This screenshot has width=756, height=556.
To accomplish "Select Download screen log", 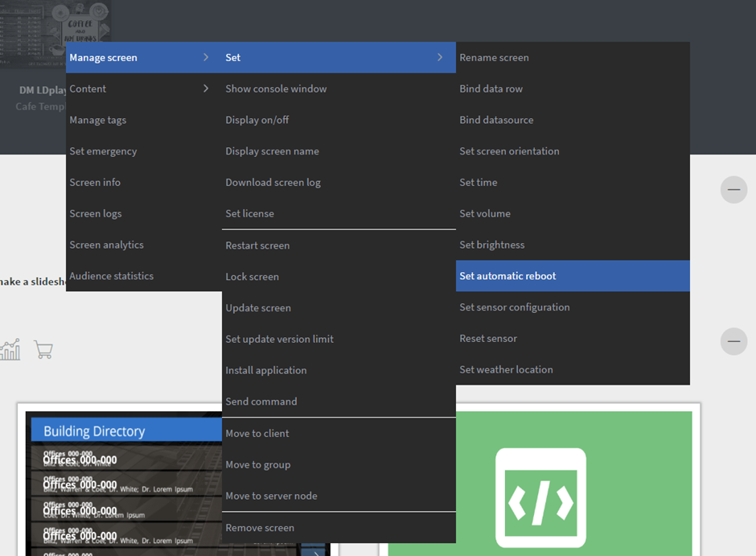I will tap(339, 183).
